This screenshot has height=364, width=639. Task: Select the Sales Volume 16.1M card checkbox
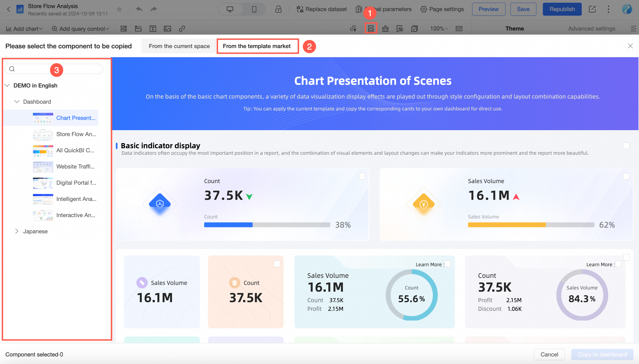(x=626, y=176)
